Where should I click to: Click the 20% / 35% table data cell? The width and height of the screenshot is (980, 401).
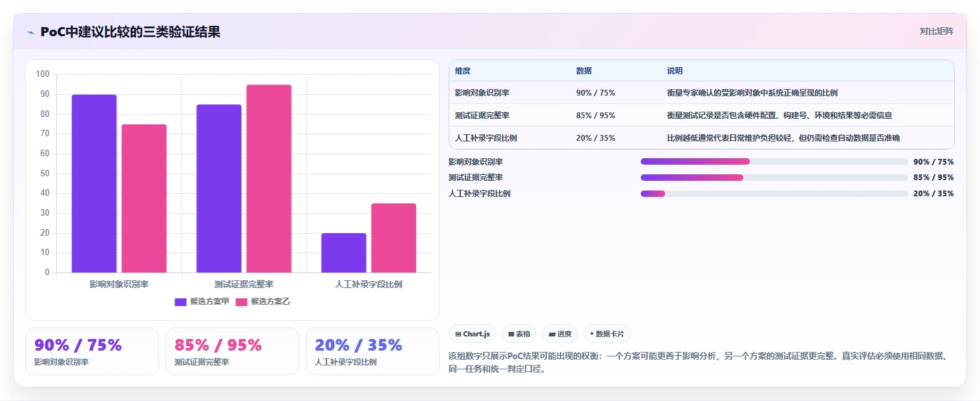click(x=595, y=138)
